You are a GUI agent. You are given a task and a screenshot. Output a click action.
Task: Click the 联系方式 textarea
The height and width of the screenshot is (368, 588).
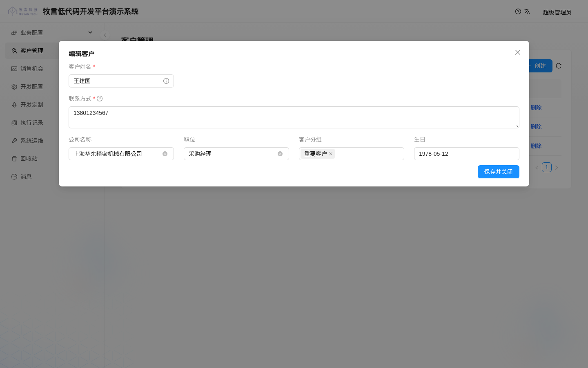pyautogui.click(x=294, y=117)
